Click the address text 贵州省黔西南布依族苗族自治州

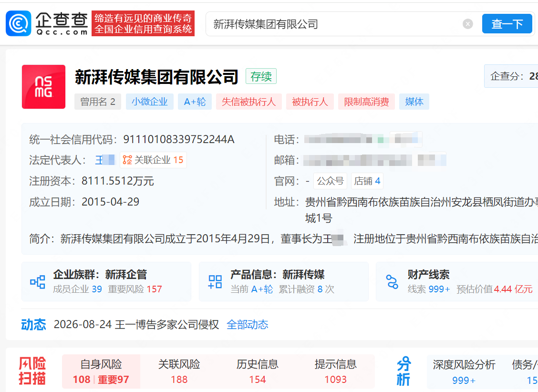378,202
